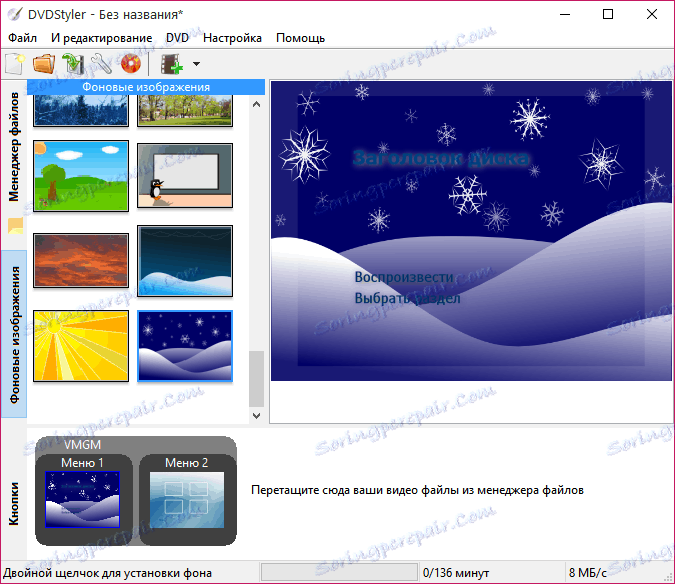Select the blue snowflakes hills background
The width and height of the screenshot is (675, 584).
pyautogui.click(x=185, y=346)
